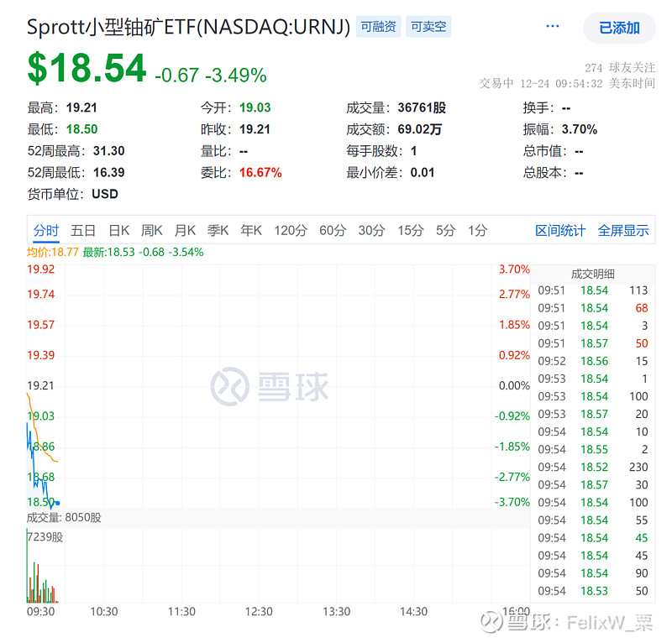This screenshot has width=672, height=643.
Task: Click the 09:52 trade at 18.56
Action: click(x=593, y=361)
